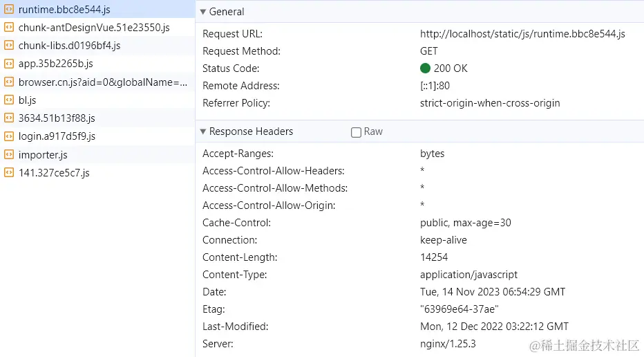Click the strict-origin-when-cross-origin value
Image resolution: width=644 pixels, height=357 pixels.
tap(490, 103)
